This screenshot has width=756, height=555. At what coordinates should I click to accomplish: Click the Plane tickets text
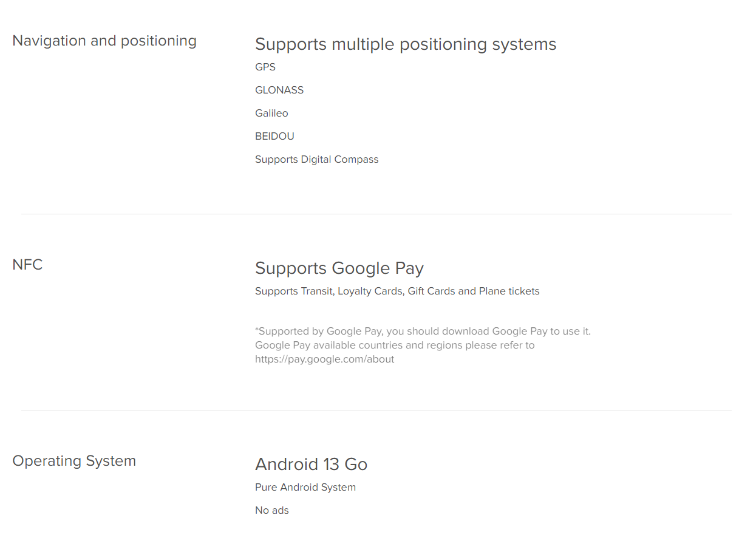click(509, 291)
